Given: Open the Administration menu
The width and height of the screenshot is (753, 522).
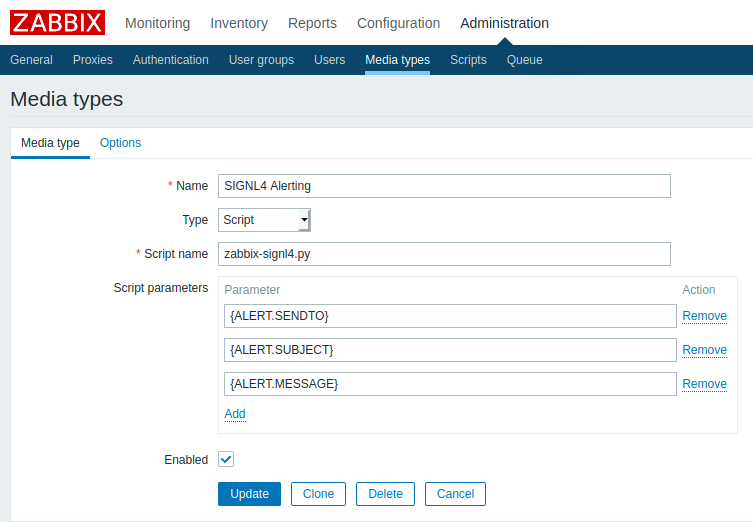Looking at the screenshot, I should tap(504, 23).
